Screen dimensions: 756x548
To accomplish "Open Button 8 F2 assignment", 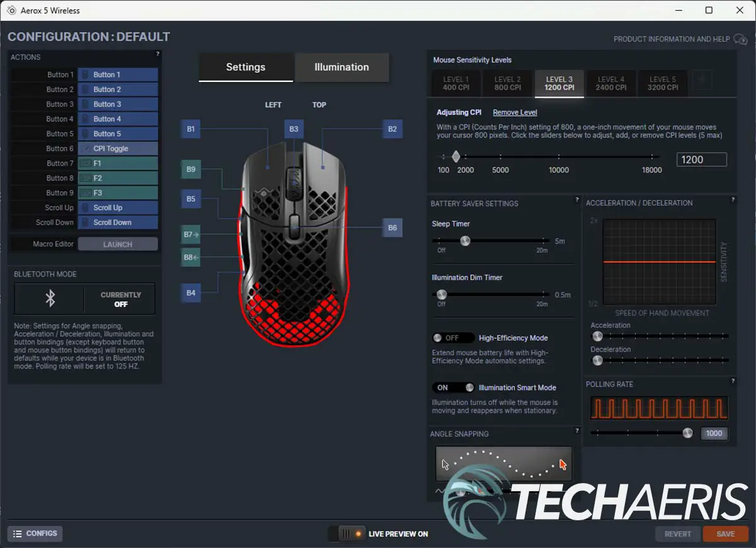I will [118, 178].
